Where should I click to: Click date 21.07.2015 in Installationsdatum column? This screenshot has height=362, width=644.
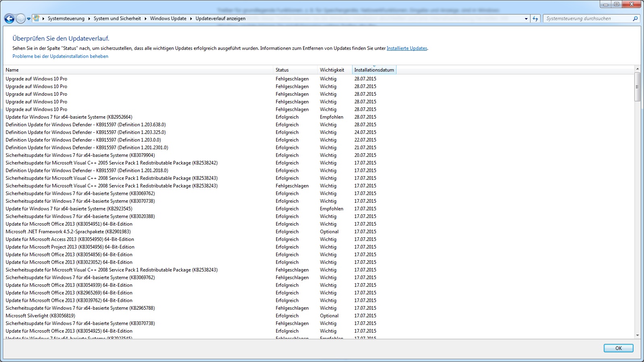pyautogui.click(x=365, y=148)
